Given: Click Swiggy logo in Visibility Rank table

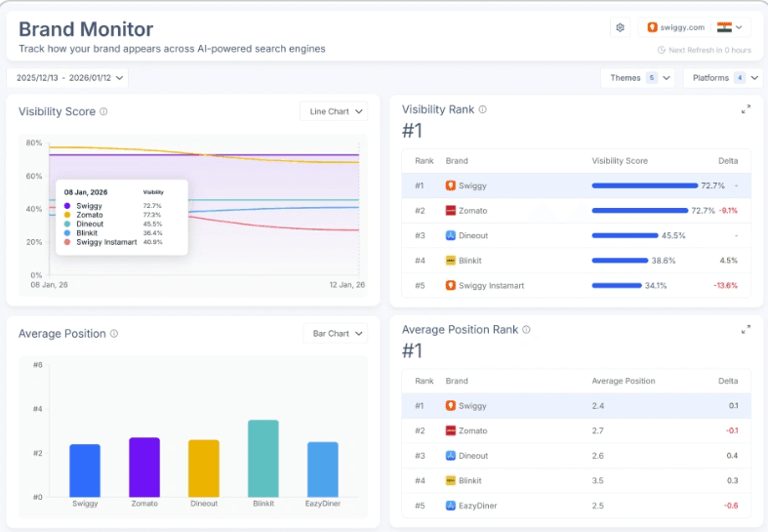Looking at the screenshot, I should coord(451,185).
